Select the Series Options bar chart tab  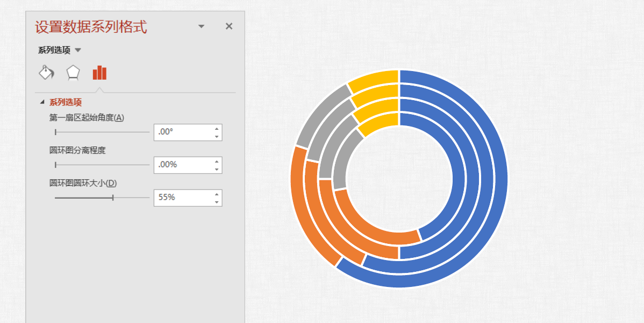[99, 73]
